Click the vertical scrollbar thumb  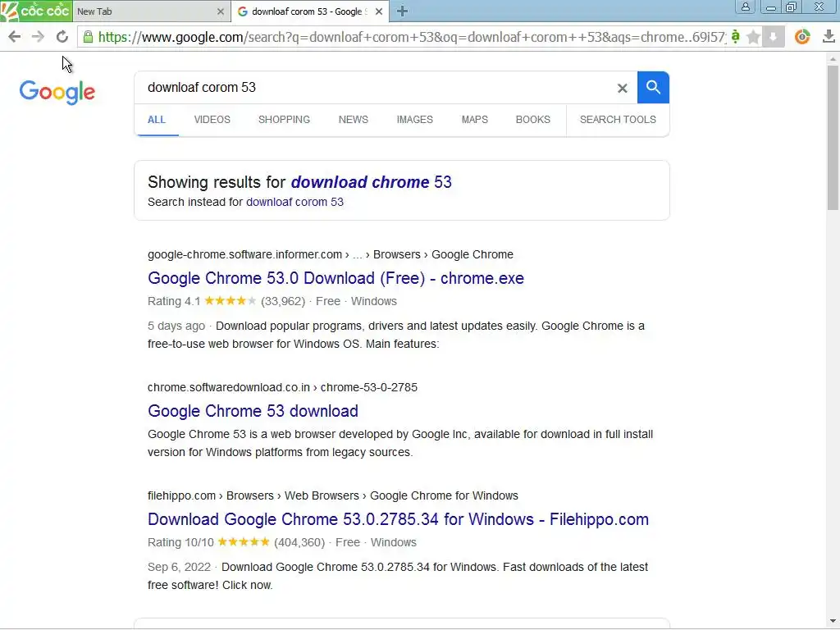coord(833,137)
